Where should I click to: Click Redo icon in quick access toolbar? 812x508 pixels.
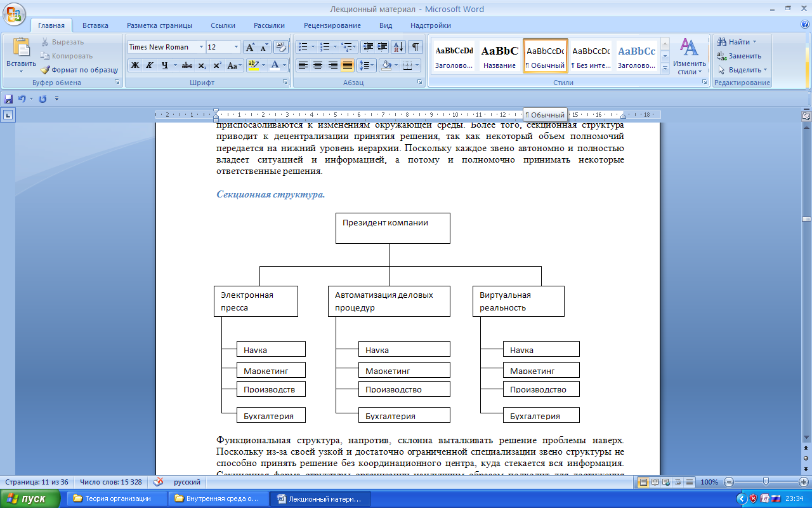pyautogui.click(x=43, y=99)
